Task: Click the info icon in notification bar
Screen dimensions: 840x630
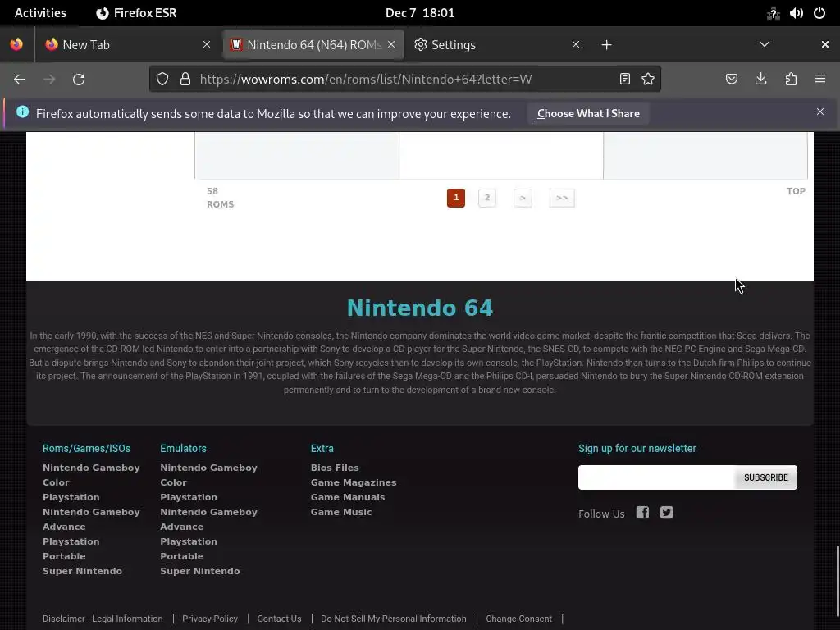Action: point(22,112)
